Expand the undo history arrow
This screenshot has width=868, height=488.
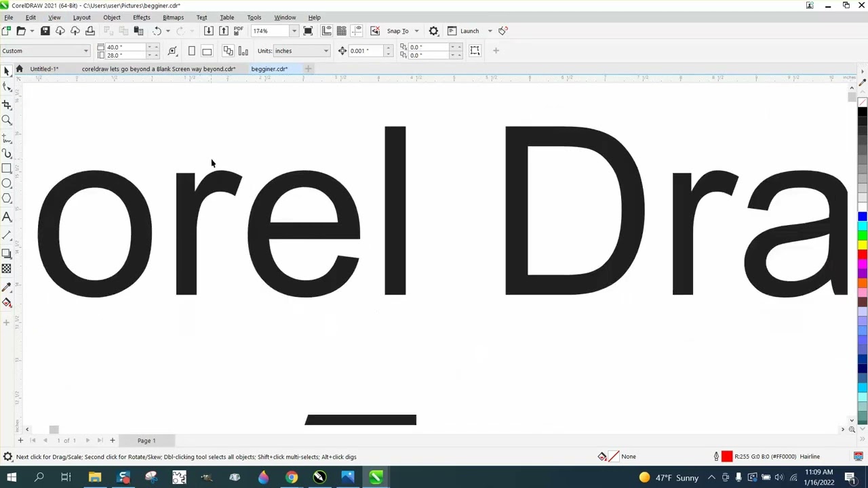(168, 31)
